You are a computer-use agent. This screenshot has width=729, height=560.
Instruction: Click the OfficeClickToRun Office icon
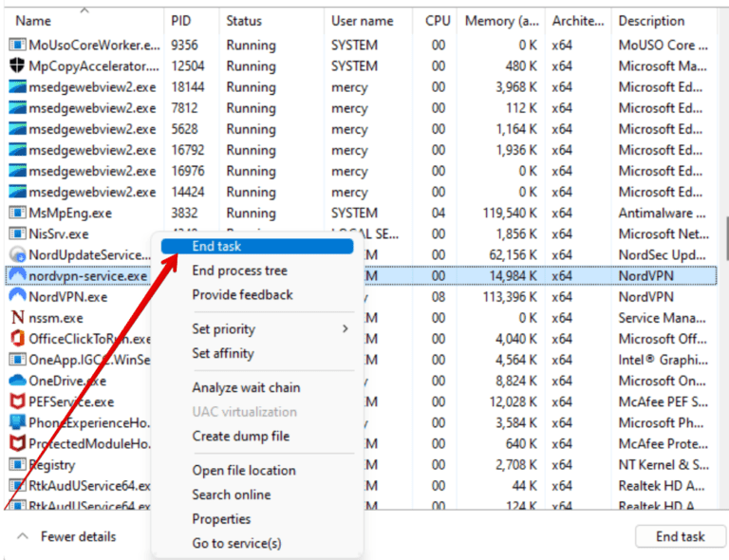point(17,338)
